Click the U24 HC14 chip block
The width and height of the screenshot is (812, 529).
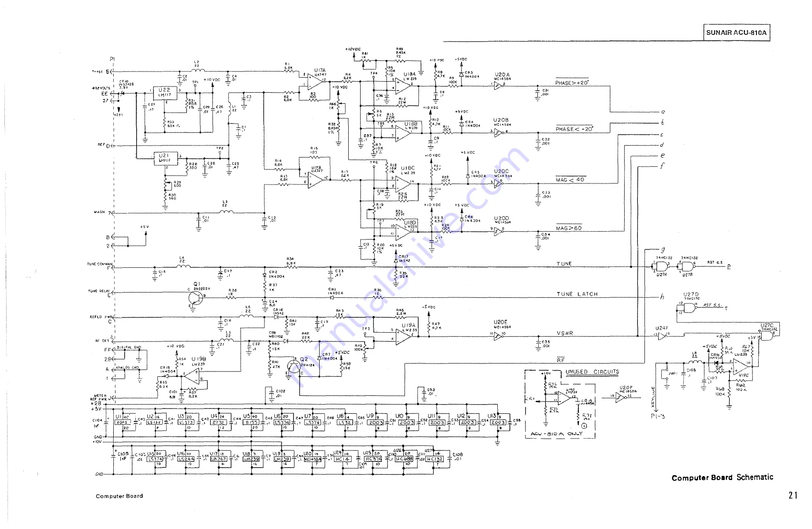point(342,459)
